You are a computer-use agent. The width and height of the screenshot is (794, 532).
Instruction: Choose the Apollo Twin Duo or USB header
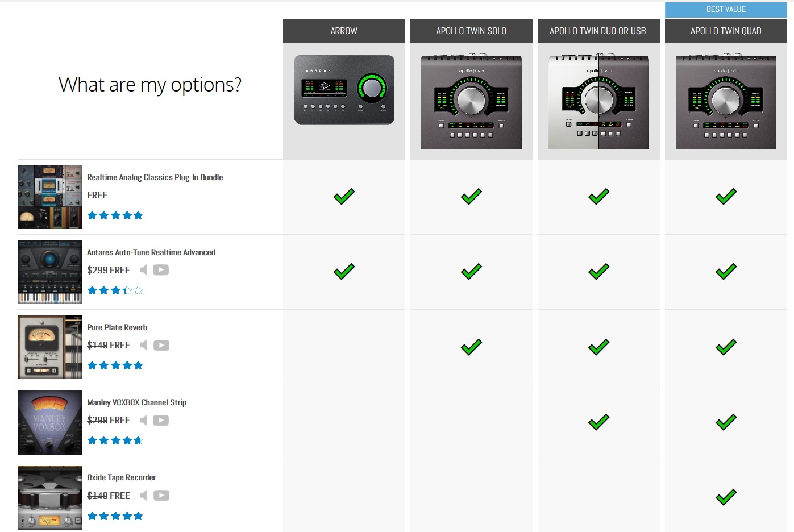coord(598,31)
